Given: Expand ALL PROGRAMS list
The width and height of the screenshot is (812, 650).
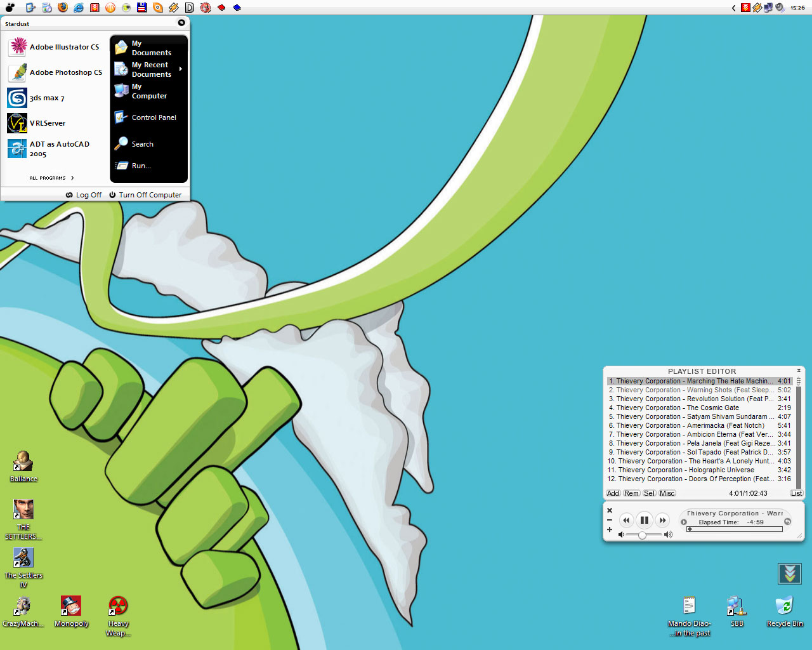Looking at the screenshot, I should [51, 178].
